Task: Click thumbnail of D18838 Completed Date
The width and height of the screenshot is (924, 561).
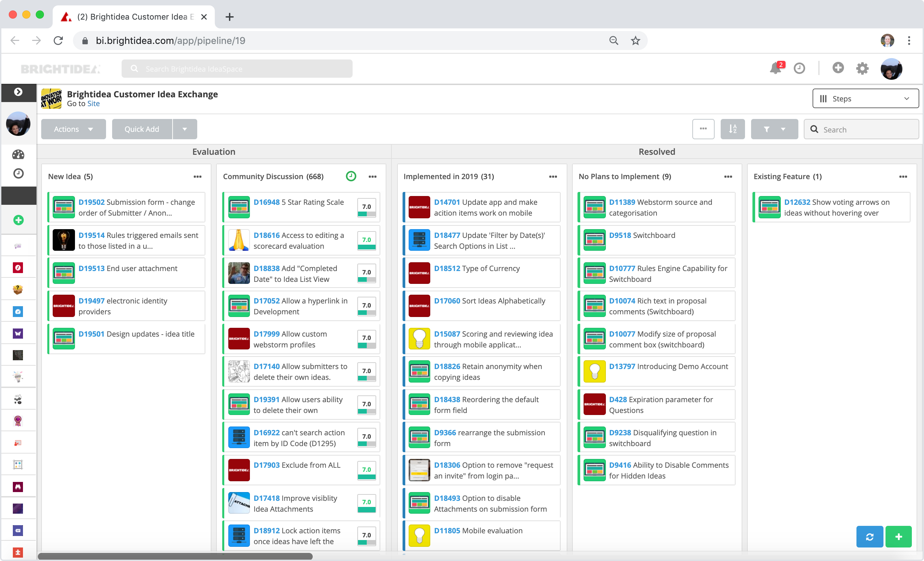Action: point(239,273)
